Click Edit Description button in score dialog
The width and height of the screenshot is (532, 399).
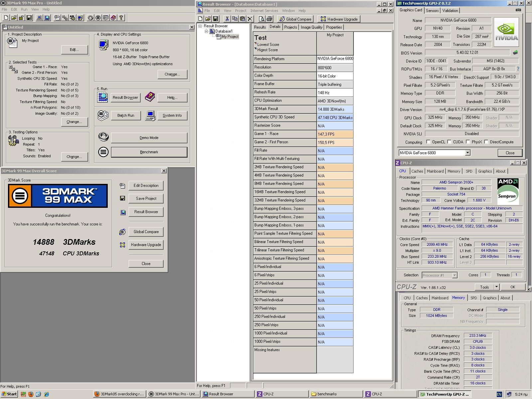coord(146,186)
